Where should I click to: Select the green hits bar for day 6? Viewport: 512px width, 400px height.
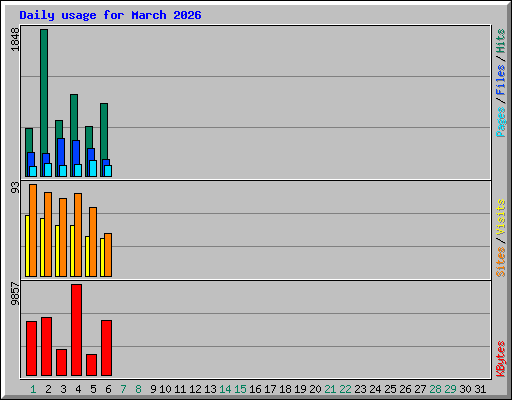pos(104,131)
